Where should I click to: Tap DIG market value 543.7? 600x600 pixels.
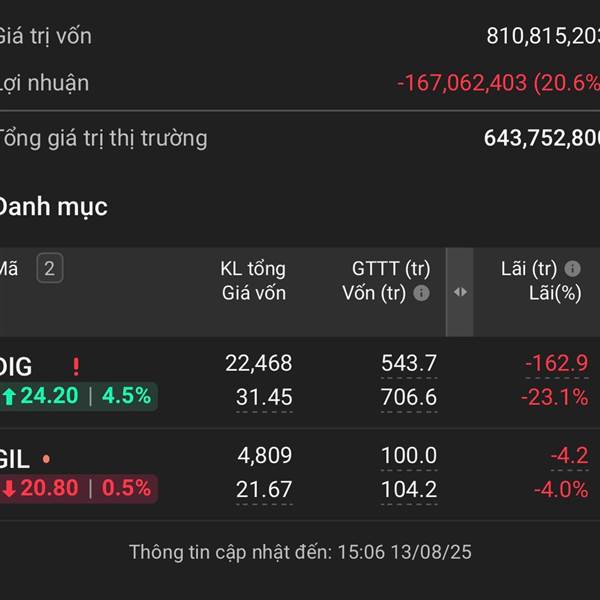pyautogui.click(x=409, y=363)
